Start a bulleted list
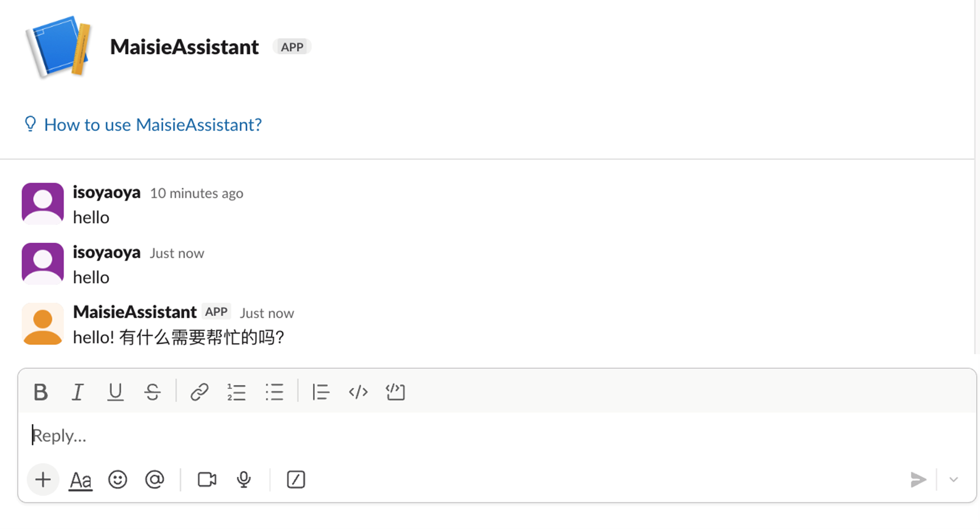Viewport: 980px width, 529px height. [x=274, y=392]
